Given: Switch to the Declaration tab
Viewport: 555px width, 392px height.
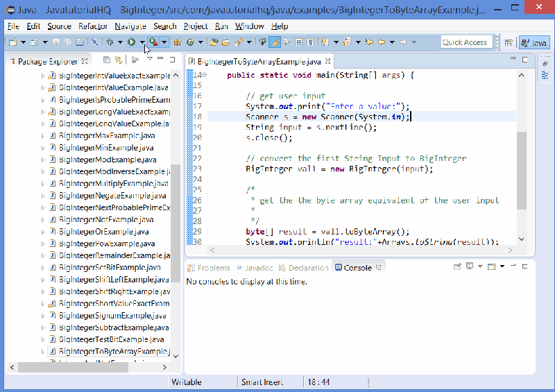Looking at the screenshot, I should click(304, 268).
